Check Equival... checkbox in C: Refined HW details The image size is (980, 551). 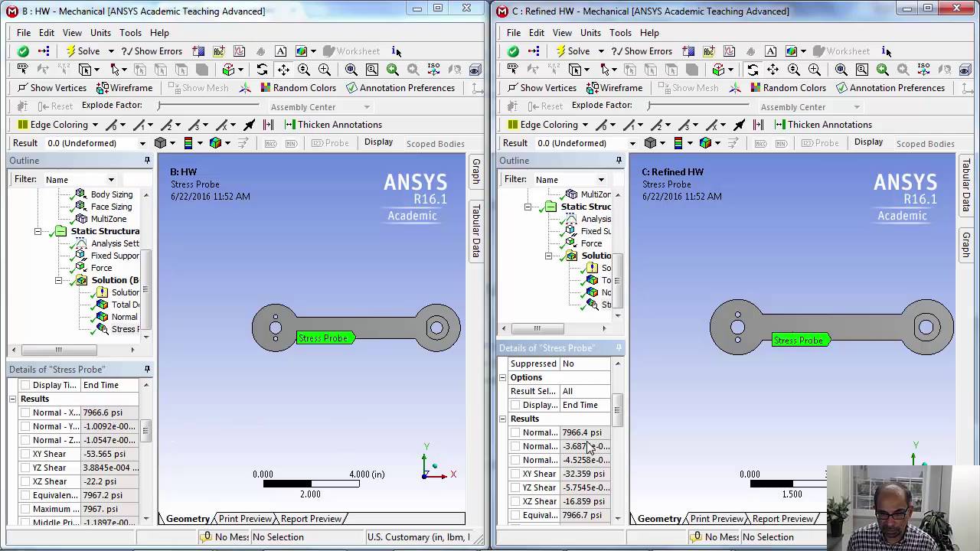[x=515, y=515]
